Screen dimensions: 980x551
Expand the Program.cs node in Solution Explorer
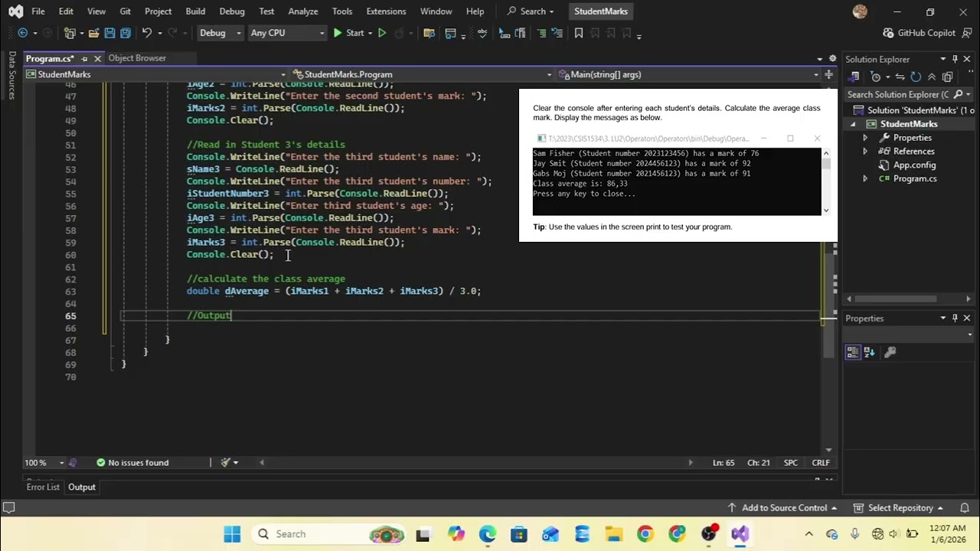(865, 178)
